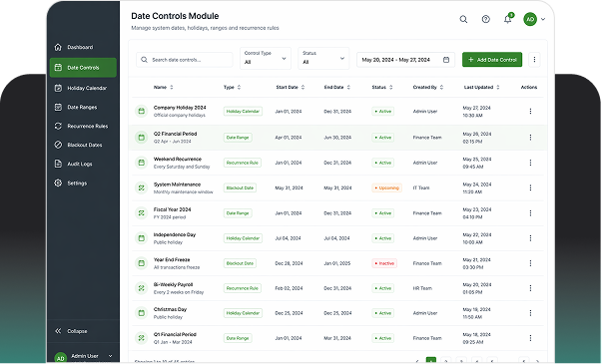Sort table by Name column
Screen dimensions: 602x364
point(163,87)
